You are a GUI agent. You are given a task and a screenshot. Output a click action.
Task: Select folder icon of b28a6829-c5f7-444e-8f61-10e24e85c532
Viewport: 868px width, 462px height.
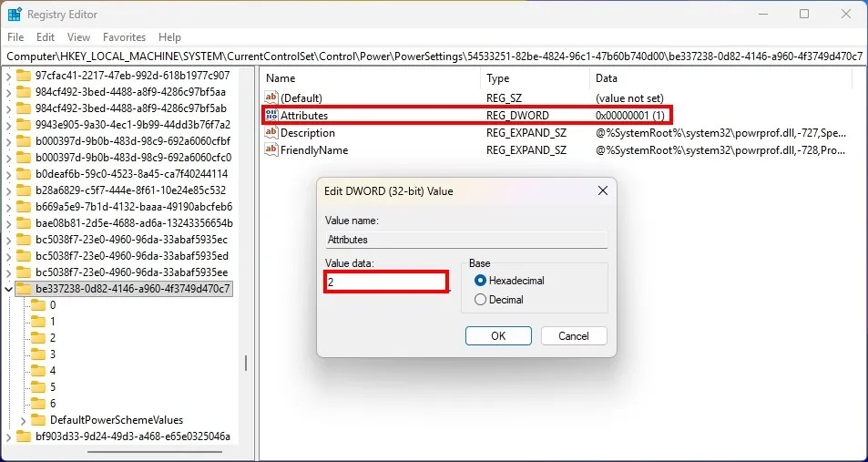(x=24, y=190)
